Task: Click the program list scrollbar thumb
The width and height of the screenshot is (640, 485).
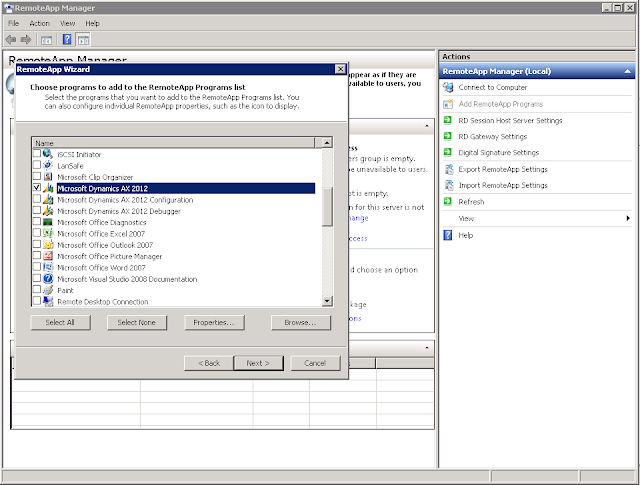Action: [327, 207]
